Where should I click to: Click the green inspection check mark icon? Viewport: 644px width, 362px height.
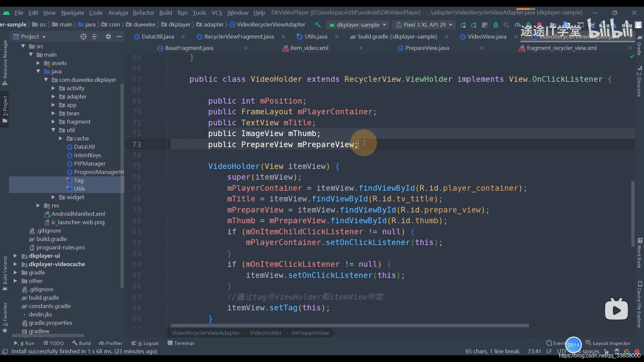tap(632, 57)
